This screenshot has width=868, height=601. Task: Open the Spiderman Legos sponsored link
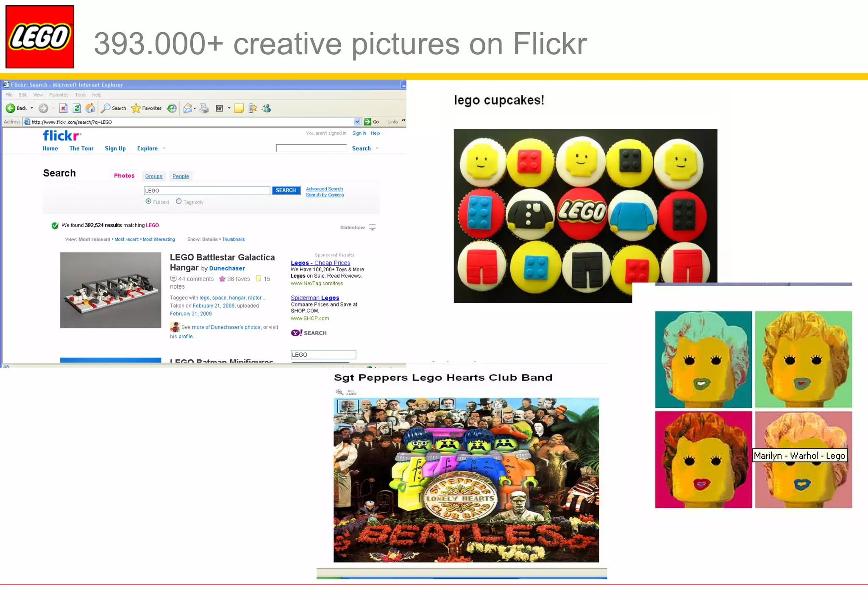tap(315, 298)
